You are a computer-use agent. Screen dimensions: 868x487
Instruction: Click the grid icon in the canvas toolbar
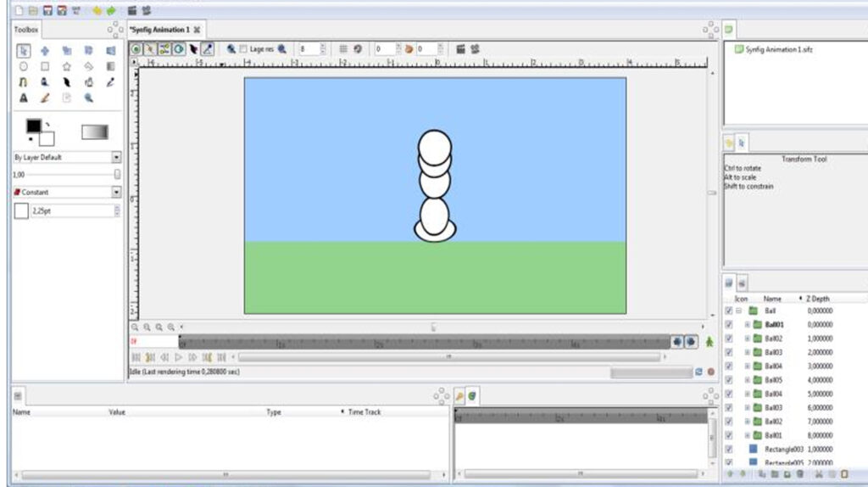[342, 49]
